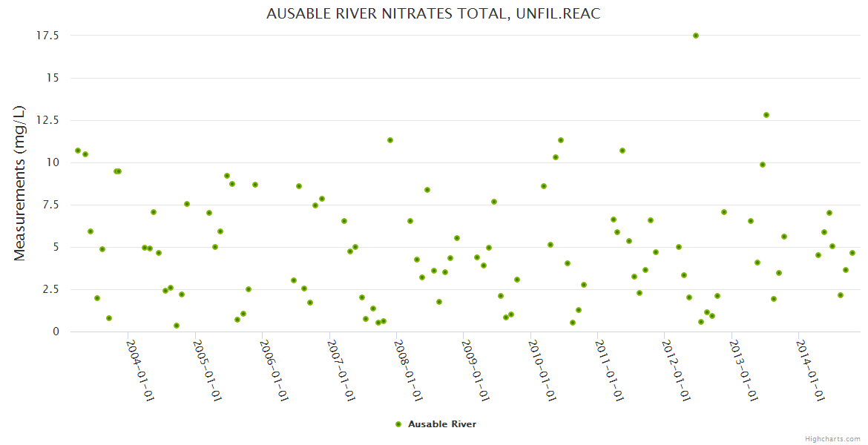The image size is (868, 445).
Task: Click the chart title Ausable River Nitrates Total
Action: pos(433,14)
